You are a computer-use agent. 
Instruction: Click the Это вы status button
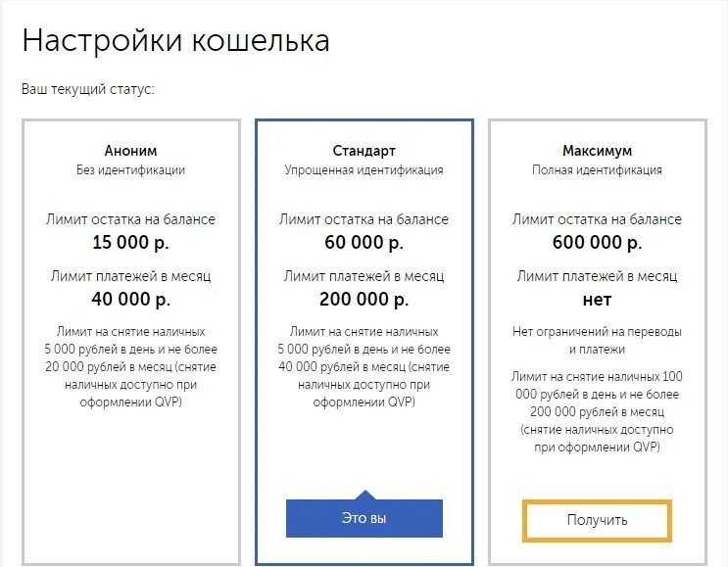[364, 518]
